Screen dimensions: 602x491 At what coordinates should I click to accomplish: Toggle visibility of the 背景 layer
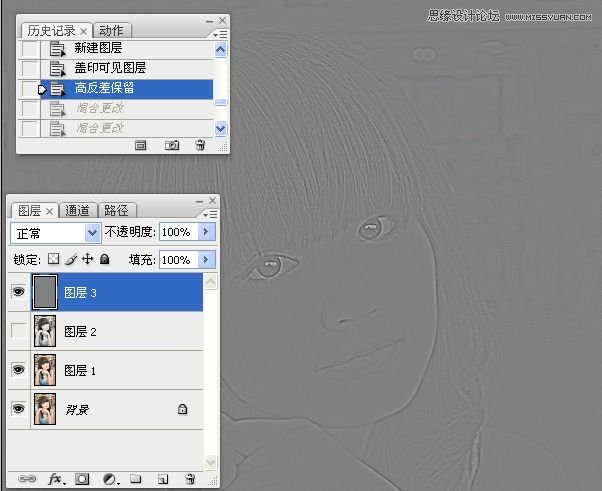pos(19,409)
